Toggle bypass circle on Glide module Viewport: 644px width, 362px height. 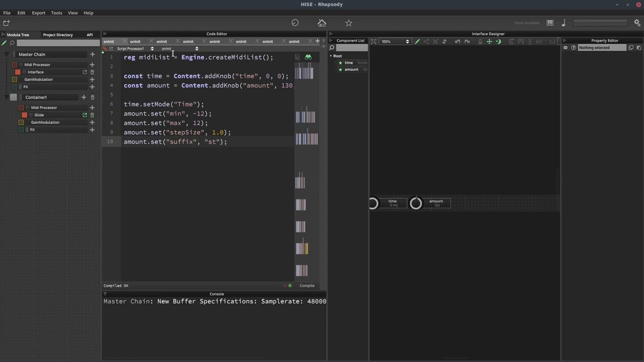31,115
